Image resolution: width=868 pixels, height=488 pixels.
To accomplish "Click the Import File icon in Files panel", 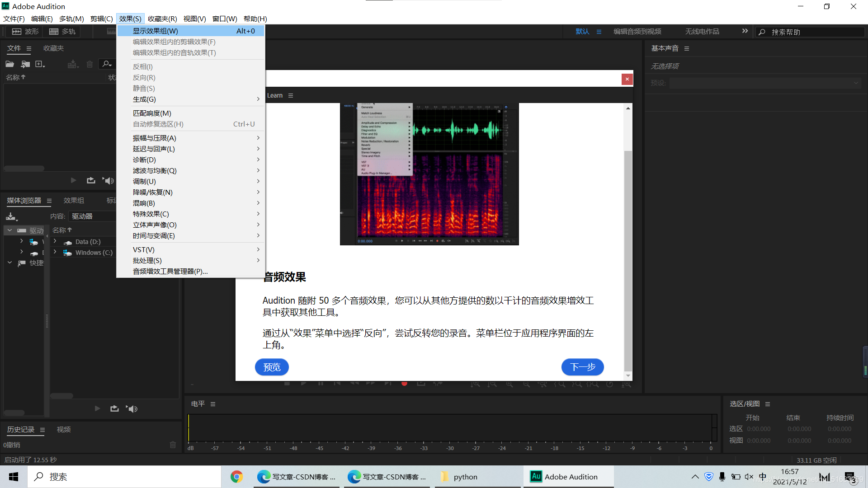I will [25, 64].
